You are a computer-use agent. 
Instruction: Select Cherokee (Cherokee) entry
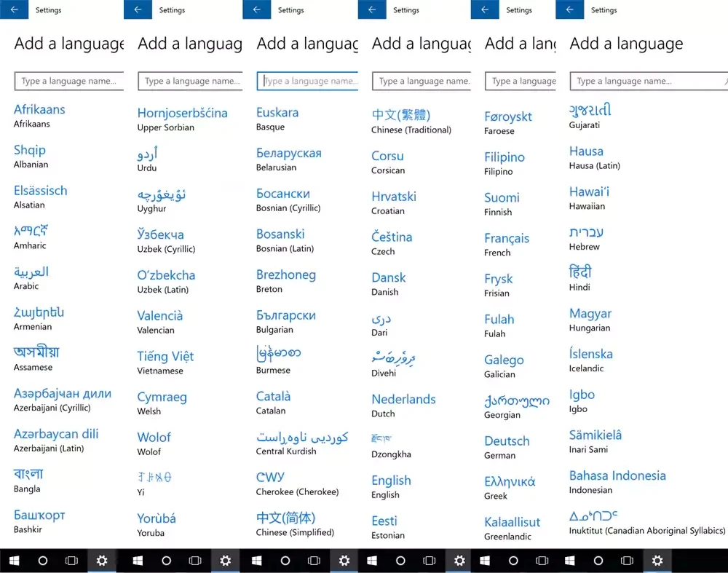point(297,484)
